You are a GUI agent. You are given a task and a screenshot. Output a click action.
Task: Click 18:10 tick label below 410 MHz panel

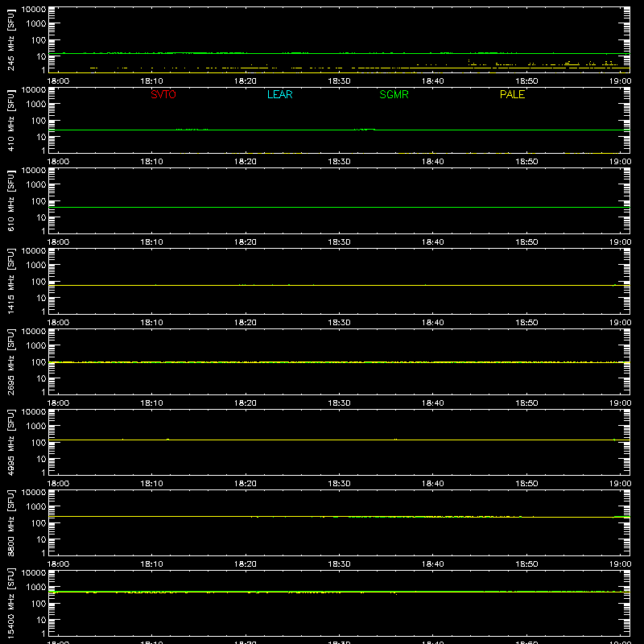(151, 162)
